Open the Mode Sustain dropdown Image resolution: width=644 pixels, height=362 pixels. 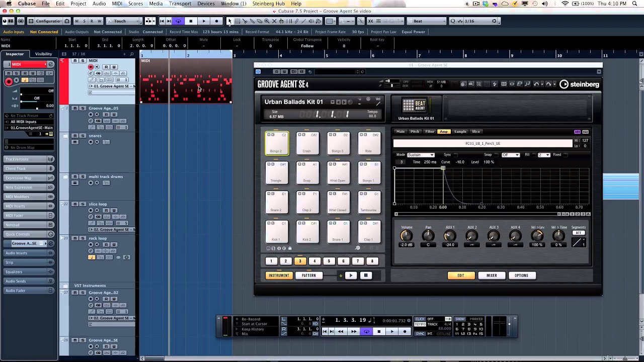pos(421,155)
